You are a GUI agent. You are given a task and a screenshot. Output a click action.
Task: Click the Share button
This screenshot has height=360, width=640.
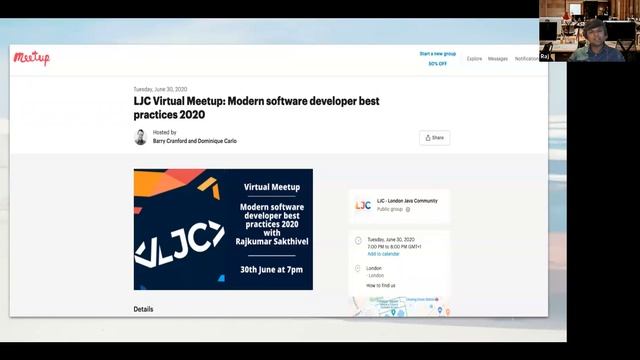(434, 138)
